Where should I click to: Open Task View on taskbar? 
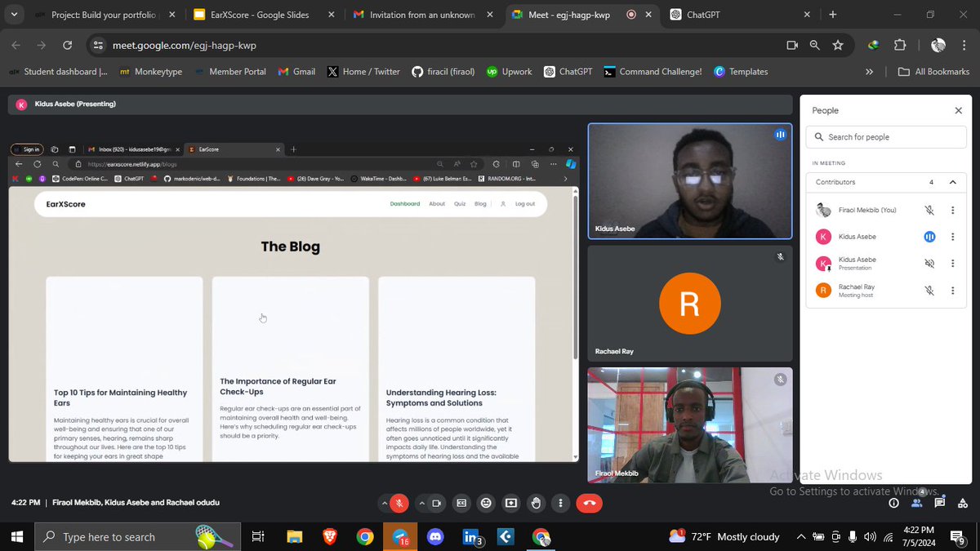point(257,536)
